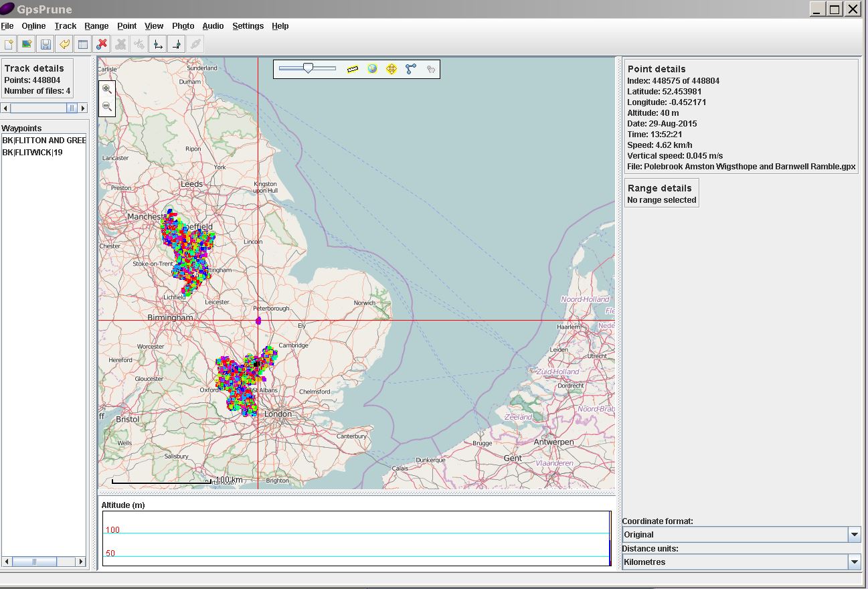Open the point edit table icon
The width and height of the screenshot is (868, 589).
click(x=83, y=44)
